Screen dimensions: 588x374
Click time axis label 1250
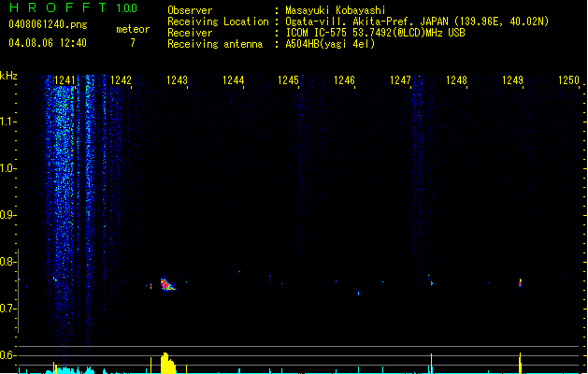coord(568,80)
